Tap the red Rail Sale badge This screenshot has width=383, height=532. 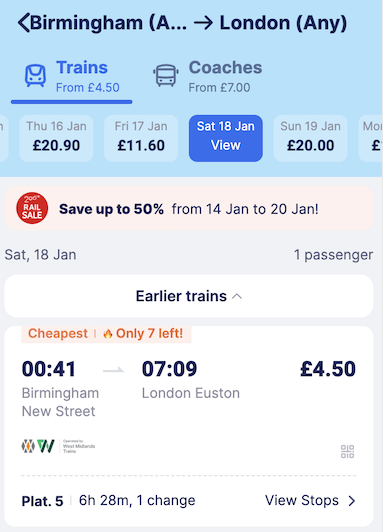pyautogui.click(x=32, y=208)
